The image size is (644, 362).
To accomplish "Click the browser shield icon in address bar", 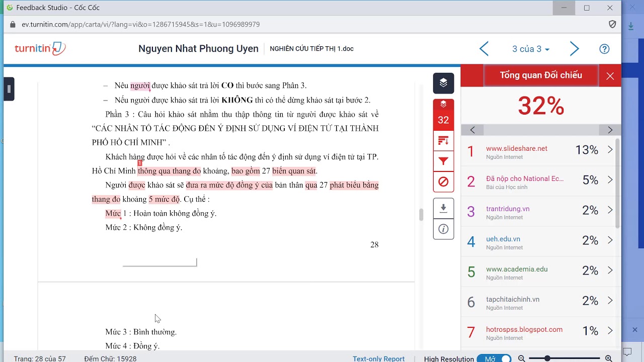I will click(612, 24).
